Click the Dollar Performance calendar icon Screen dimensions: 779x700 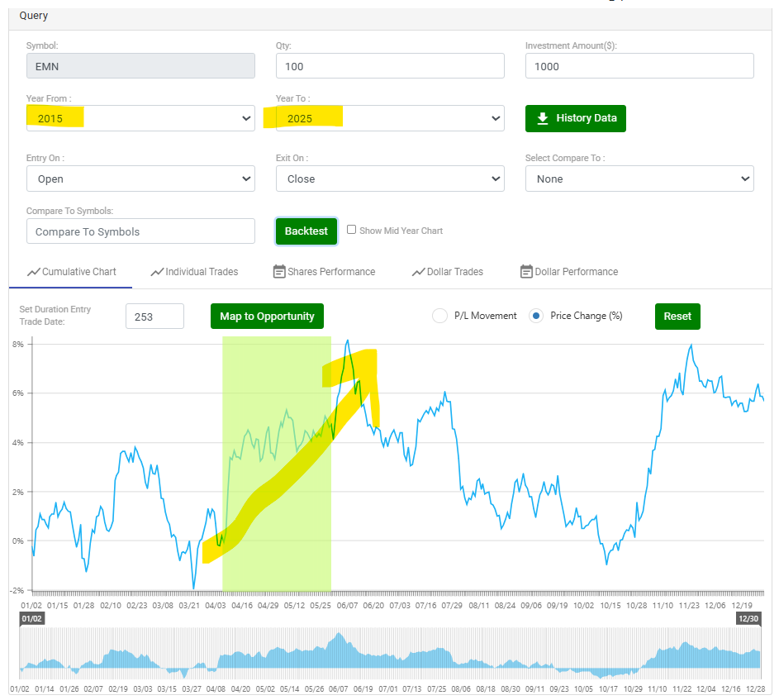[526, 271]
